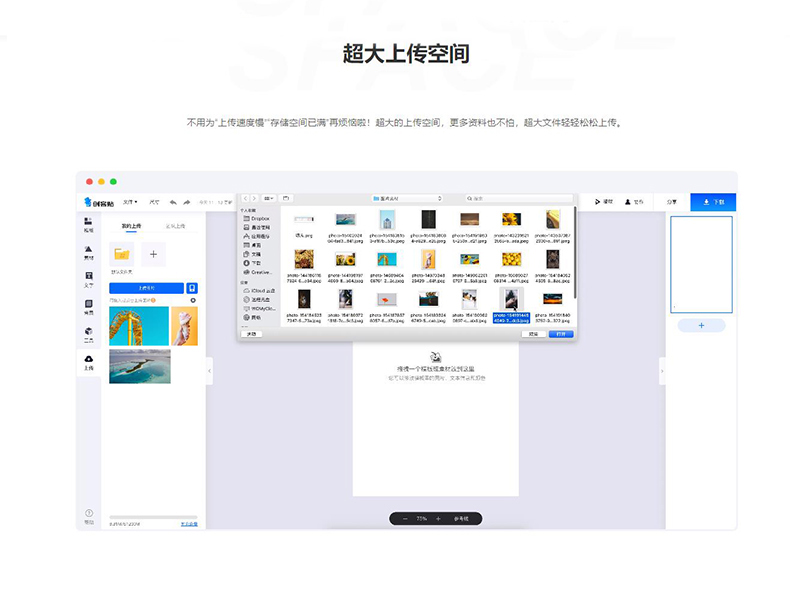Click the storage usage bar at the panel bottom
790x600 pixels.
[x=153, y=519]
